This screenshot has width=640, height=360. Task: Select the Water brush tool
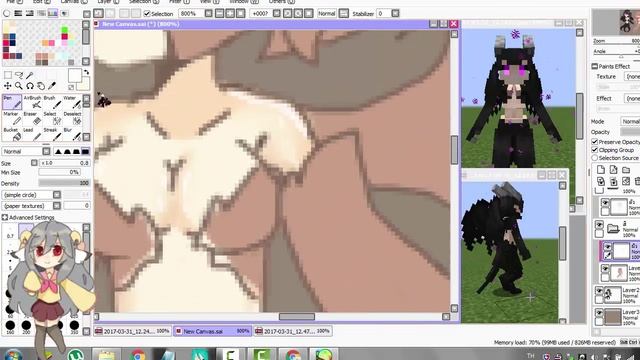coord(72,102)
